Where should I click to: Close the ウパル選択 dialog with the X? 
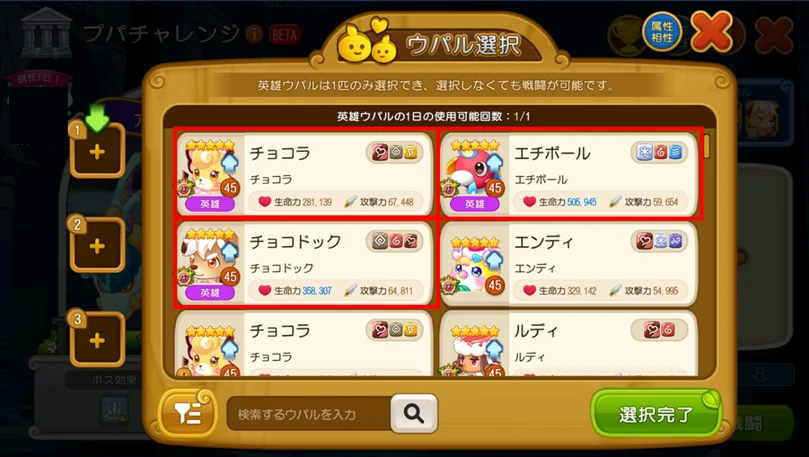[x=711, y=31]
